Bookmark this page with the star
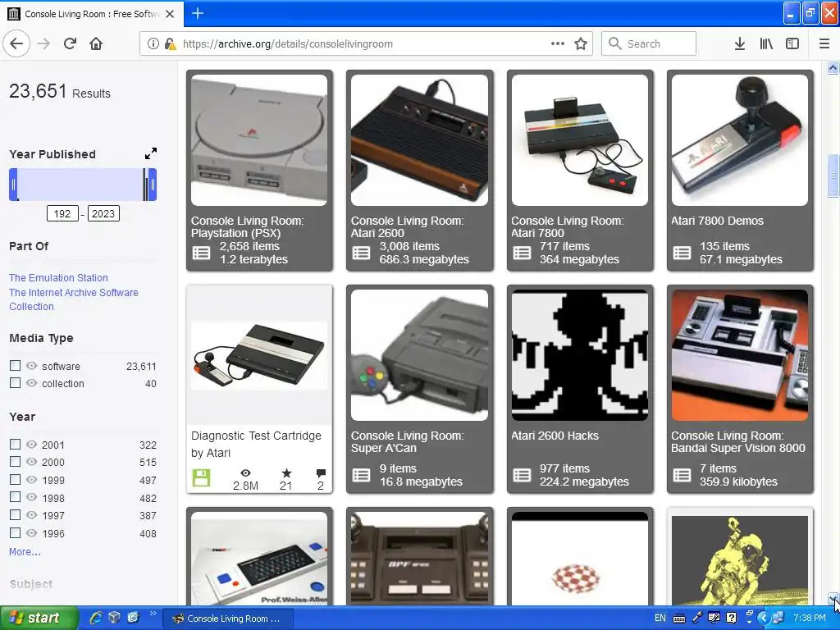The height and width of the screenshot is (630, 840). [581, 44]
